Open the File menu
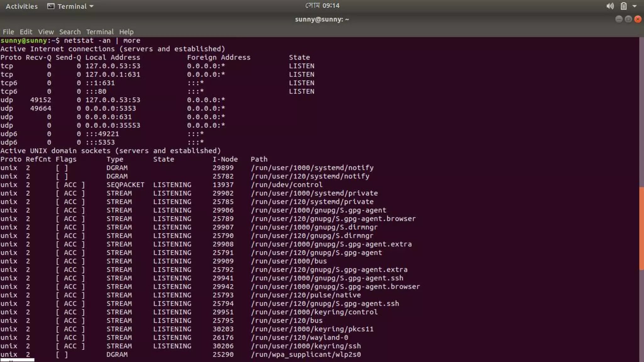Viewport: 644px width, 362px height. [8, 32]
